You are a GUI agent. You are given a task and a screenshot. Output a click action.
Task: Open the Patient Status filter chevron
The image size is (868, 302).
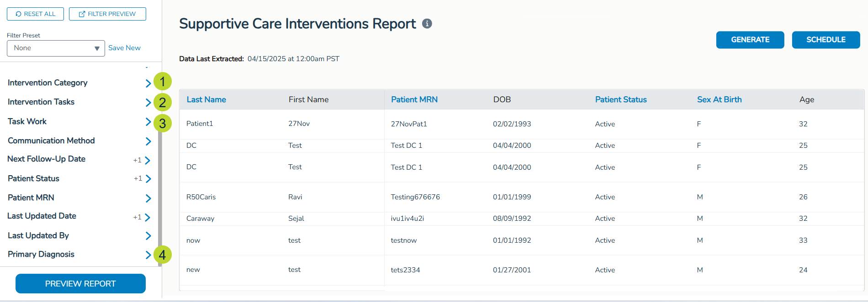click(x=148, y=179)
